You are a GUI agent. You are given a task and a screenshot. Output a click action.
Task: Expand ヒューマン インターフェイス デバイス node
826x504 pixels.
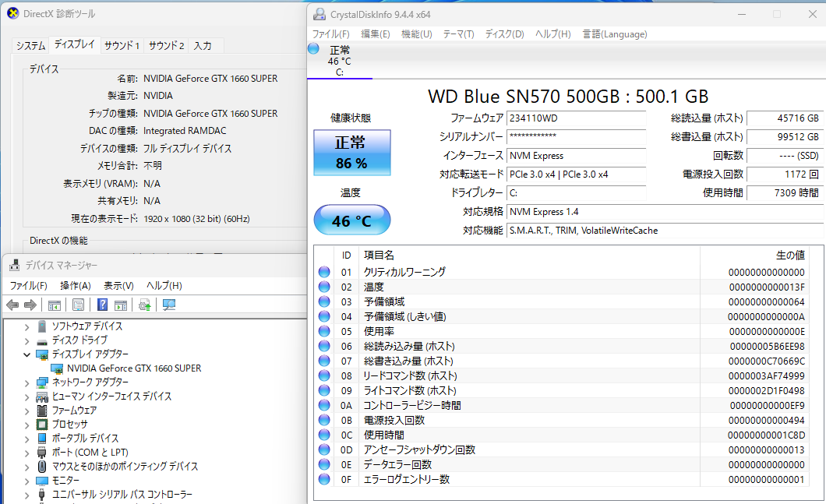point(26,397)
